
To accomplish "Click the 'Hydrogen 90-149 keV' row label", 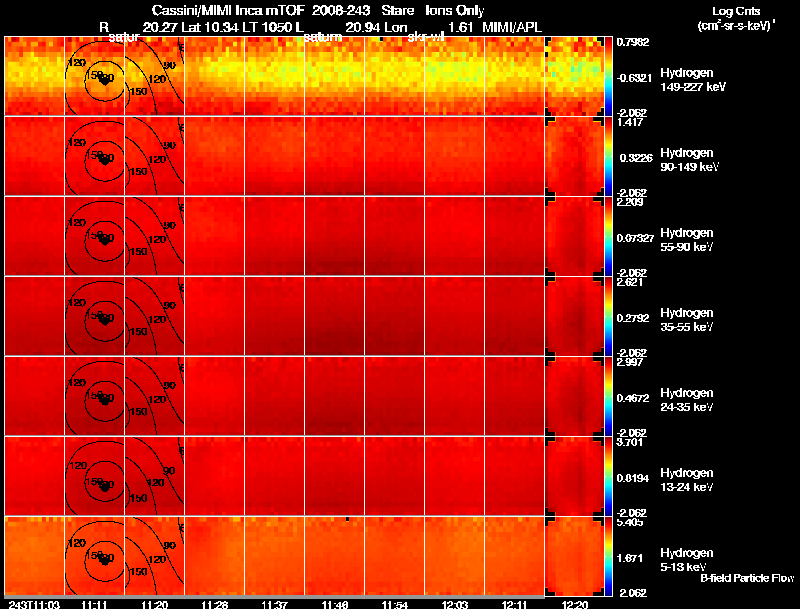I will coord(689,160).
